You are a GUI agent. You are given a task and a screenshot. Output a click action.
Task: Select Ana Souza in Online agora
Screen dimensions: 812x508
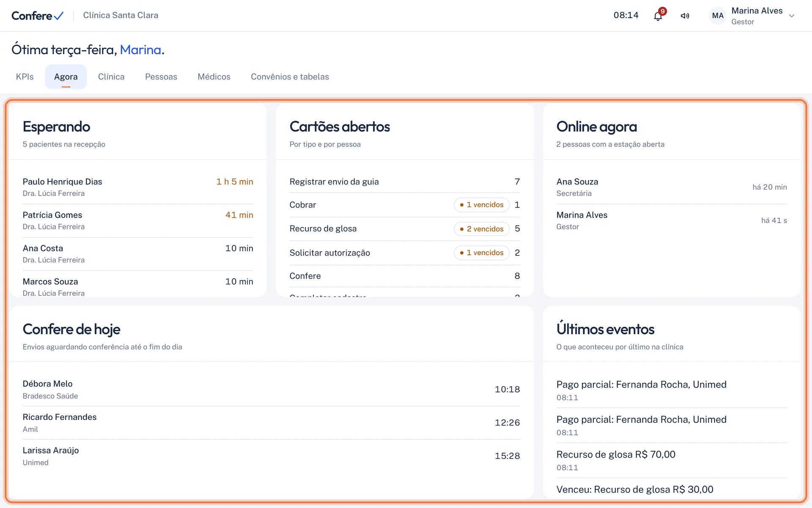click(x=672, y=187)
